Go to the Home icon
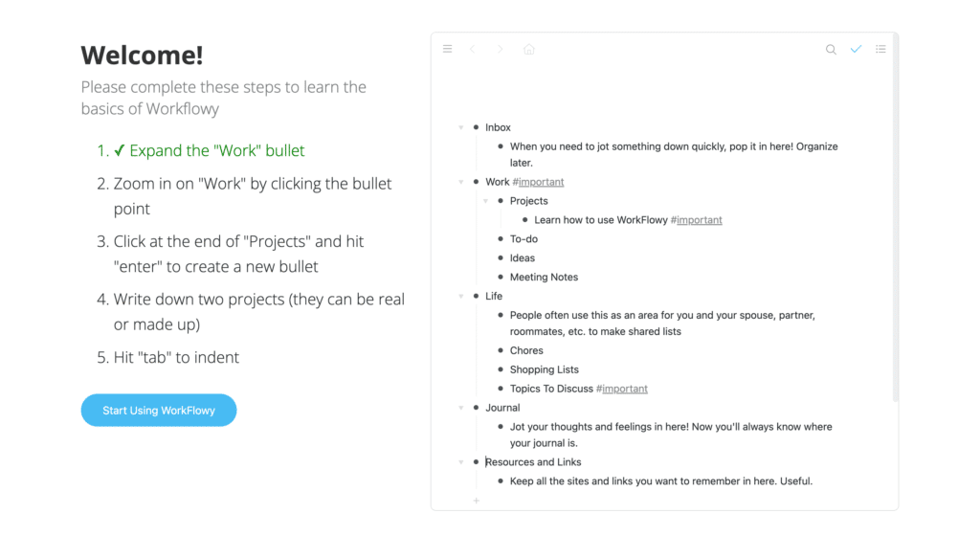Viewport: 980px width, 536px height. [x=529, y=49]
